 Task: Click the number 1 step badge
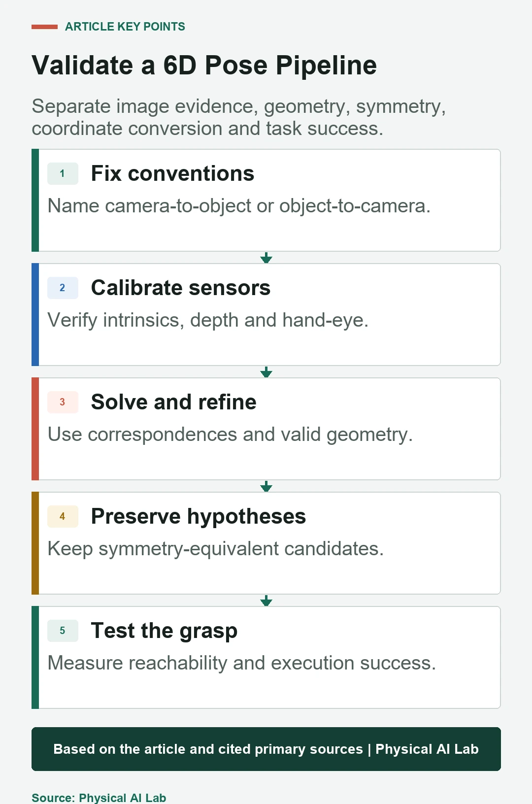(63, 173)
